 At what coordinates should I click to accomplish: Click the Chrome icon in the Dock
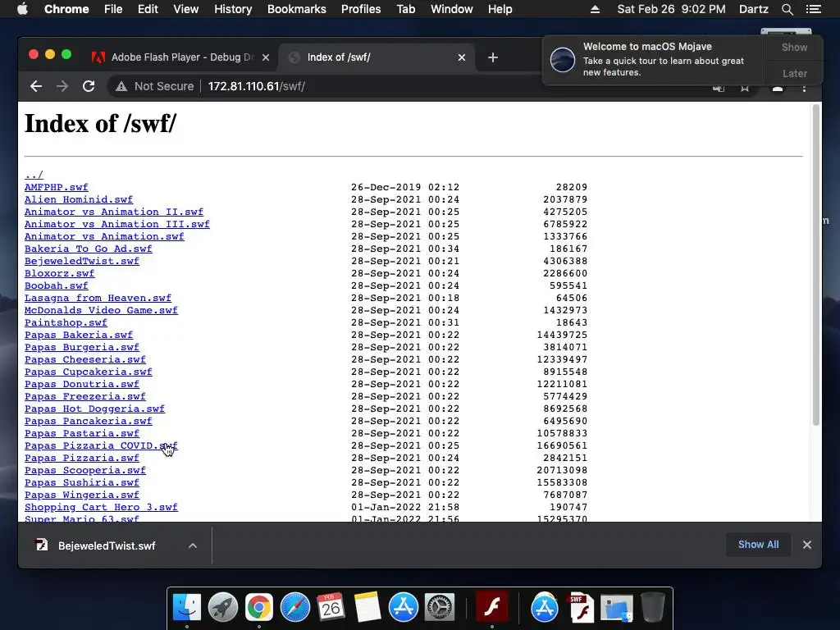[259, 607]
